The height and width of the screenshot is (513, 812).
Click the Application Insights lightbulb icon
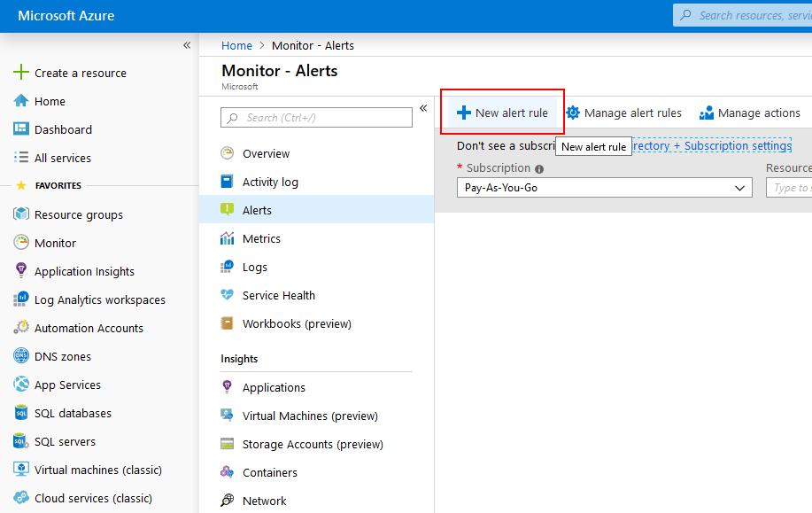coord(20,270)
